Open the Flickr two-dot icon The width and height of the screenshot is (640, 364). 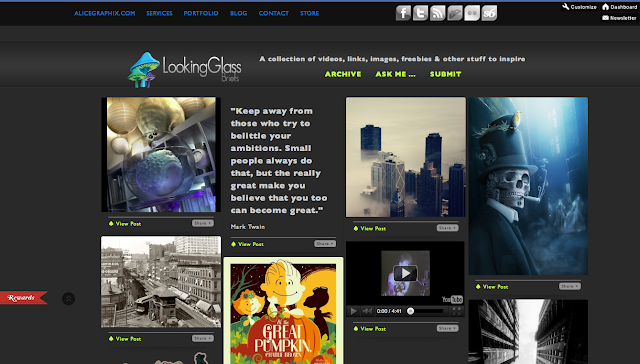click(x=472, y=13)
